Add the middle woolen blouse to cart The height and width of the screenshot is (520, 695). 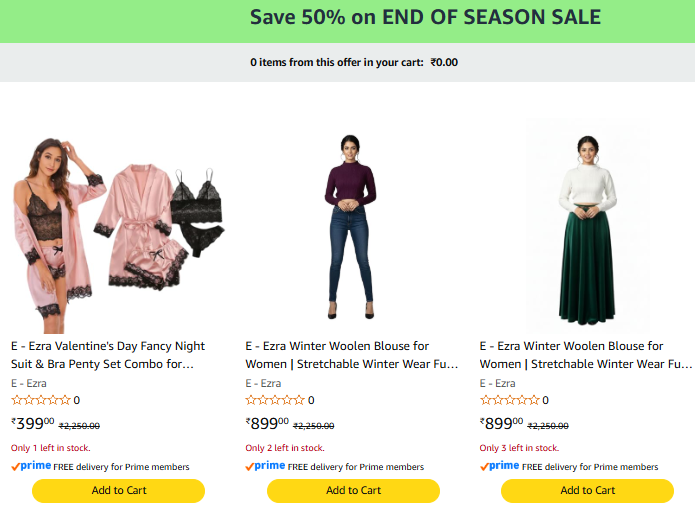click(x=353, y=490)
